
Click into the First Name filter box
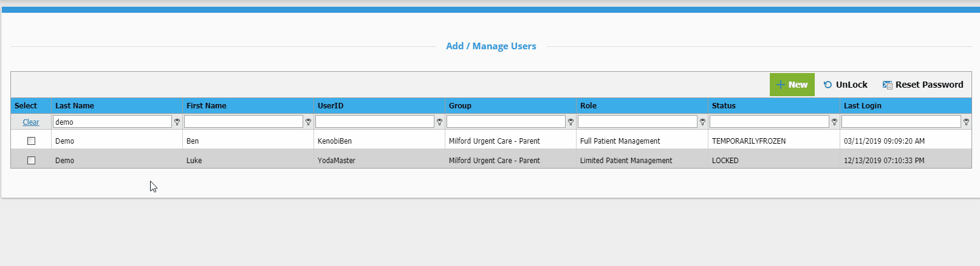coord(244,122)
